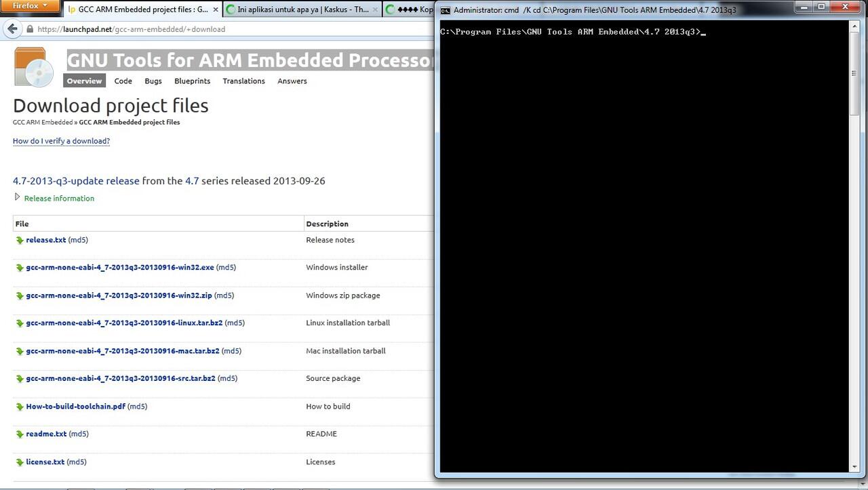The image size is (868, 490).
Task: Open the Blueprints tab
Action: 192,81
